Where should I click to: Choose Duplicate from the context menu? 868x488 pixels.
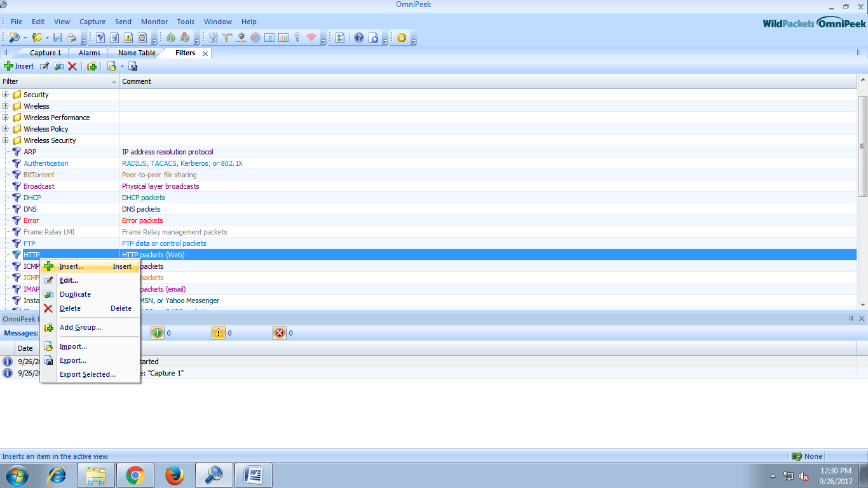point(75,294)
